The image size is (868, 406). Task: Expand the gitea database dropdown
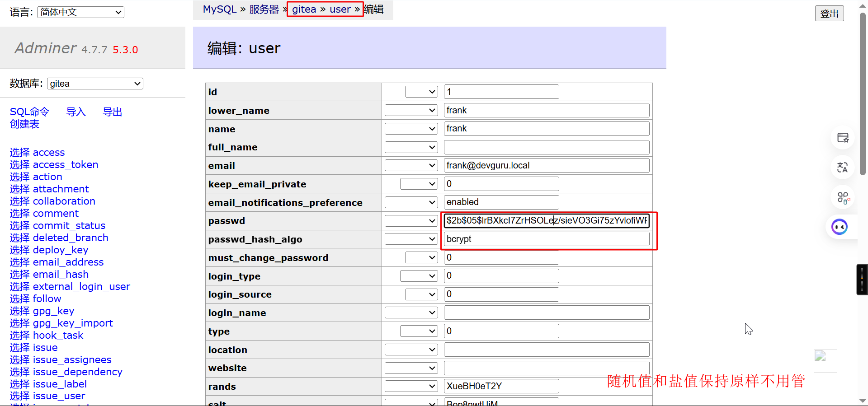coord(95,84)
